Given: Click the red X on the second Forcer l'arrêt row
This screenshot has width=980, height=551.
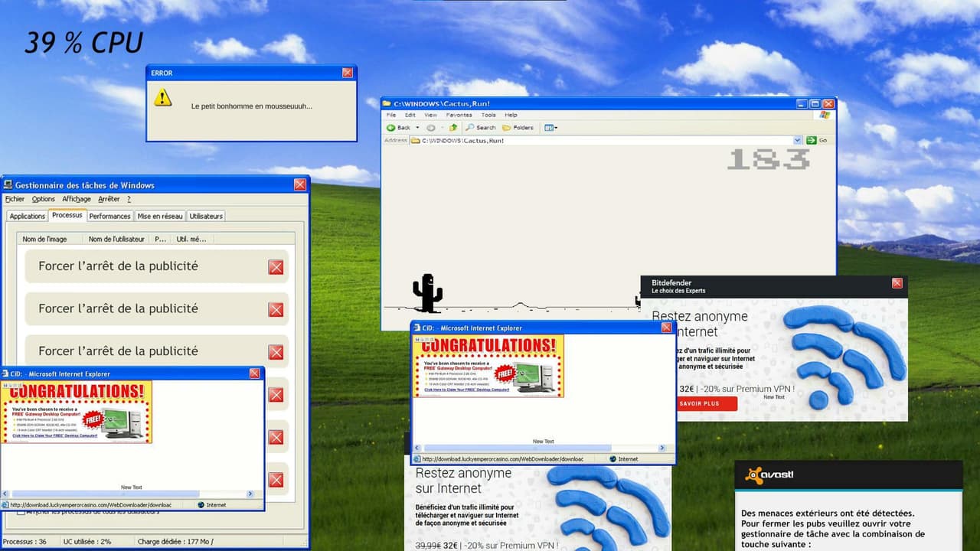Looking at the screenshot, I should 276,309.
